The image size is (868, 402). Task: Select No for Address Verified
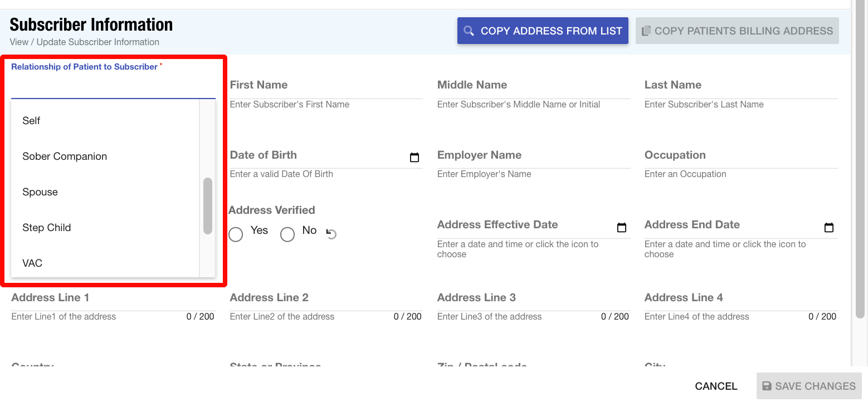(287, 234)
